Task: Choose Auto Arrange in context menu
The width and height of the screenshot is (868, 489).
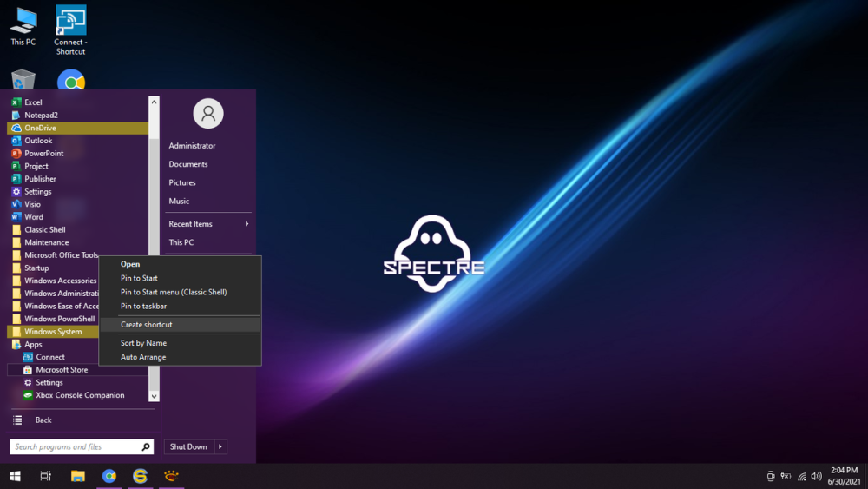Action: [180, 357]
